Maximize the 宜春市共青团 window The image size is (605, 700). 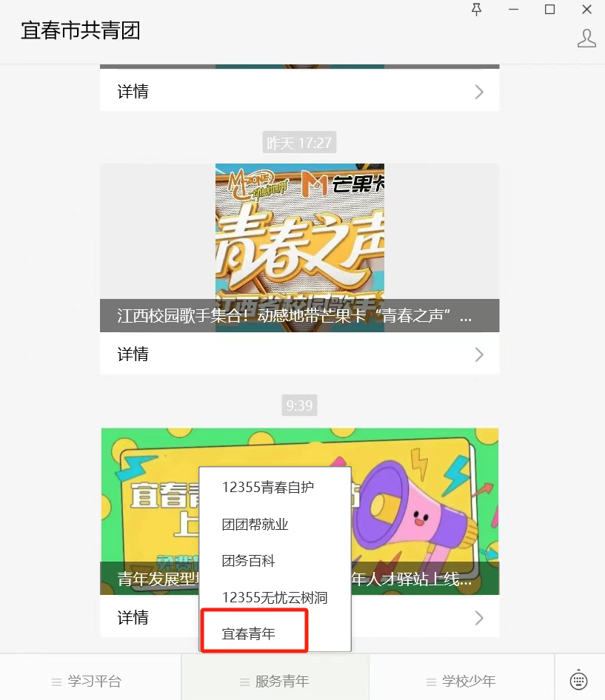(549, 10)
